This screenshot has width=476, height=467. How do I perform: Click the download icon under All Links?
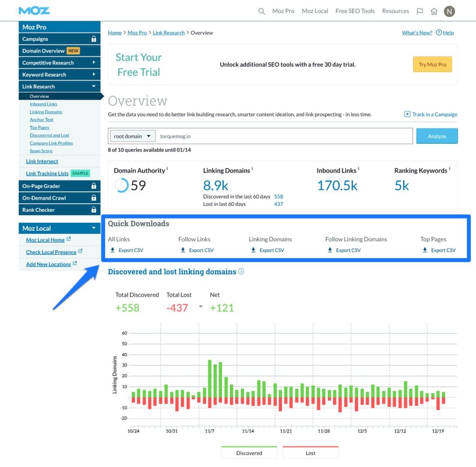[x=112, y=250]
